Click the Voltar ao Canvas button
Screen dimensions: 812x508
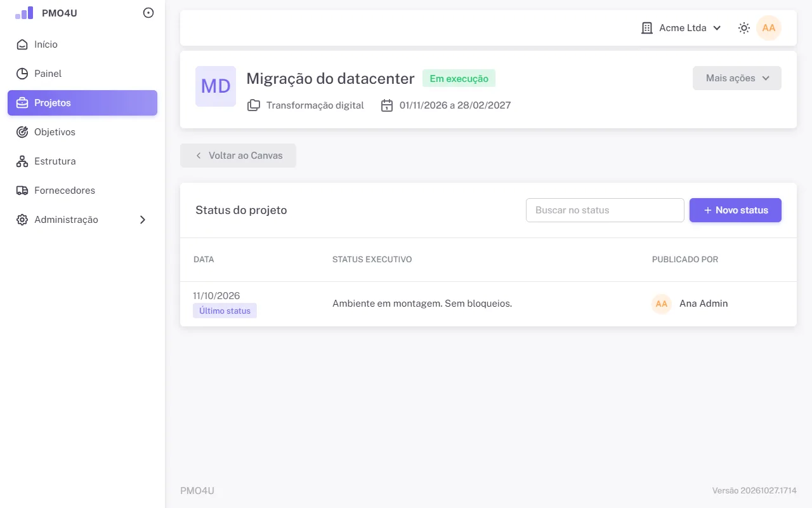(238, 156)
